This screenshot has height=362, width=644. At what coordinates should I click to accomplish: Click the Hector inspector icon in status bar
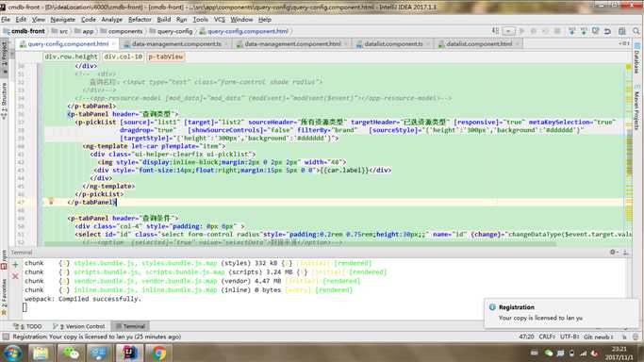[636, 337]
